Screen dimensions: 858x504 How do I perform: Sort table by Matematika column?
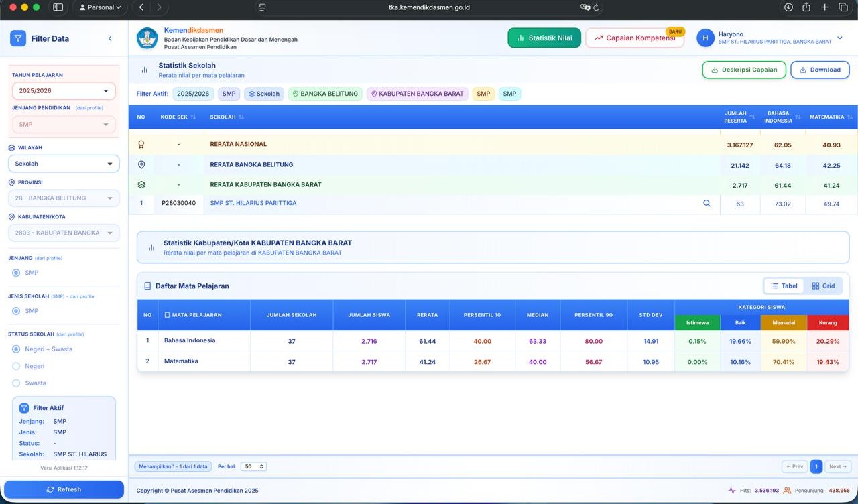[850, 117]
